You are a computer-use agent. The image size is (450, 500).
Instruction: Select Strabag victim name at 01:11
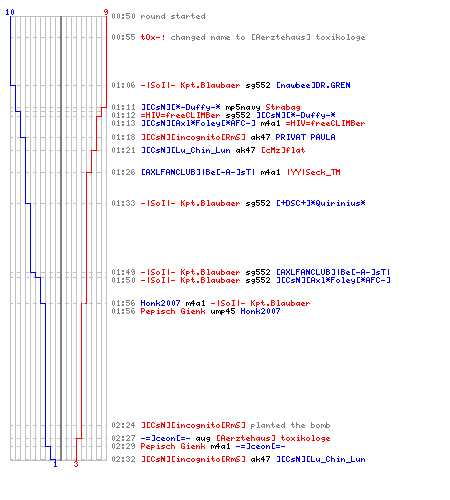pyautogui.click(x=283, y=107)
